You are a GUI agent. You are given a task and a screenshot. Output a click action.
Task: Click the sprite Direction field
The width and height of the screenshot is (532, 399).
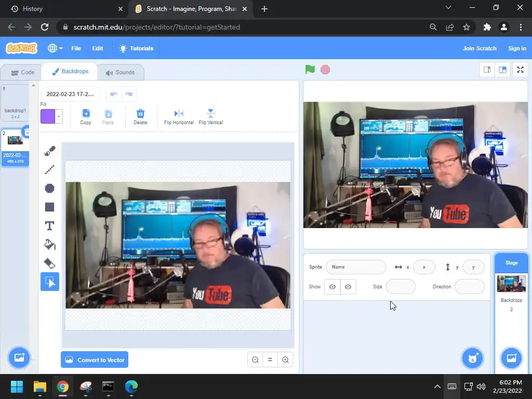pos(470,287)
